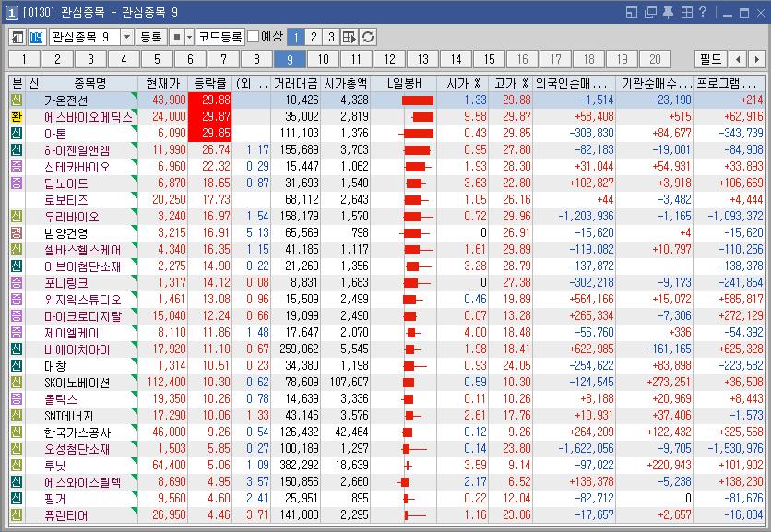The image size is (771, 532).
Task: Click the screen number 1 icon in title bar
Action: 11,12
